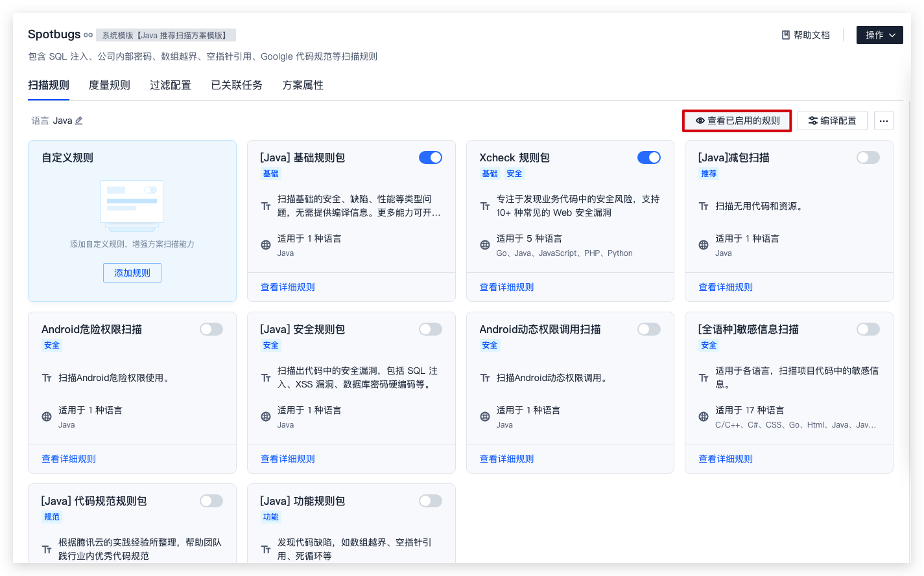Open the 已关联任务 tab
The height and width of the screenshot is (576, 924).
point(237,85)
